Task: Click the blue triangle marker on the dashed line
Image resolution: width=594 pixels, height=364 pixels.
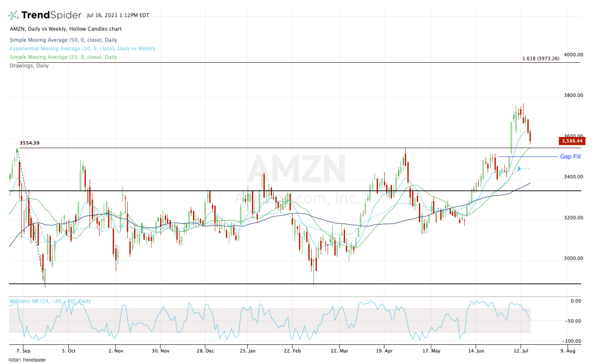Action: 519,169
